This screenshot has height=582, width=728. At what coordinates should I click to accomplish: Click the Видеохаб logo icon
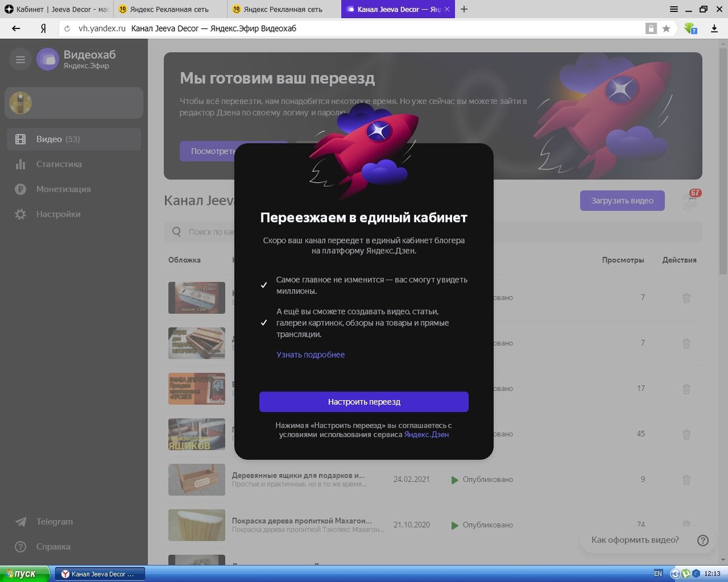click(47, 59)
